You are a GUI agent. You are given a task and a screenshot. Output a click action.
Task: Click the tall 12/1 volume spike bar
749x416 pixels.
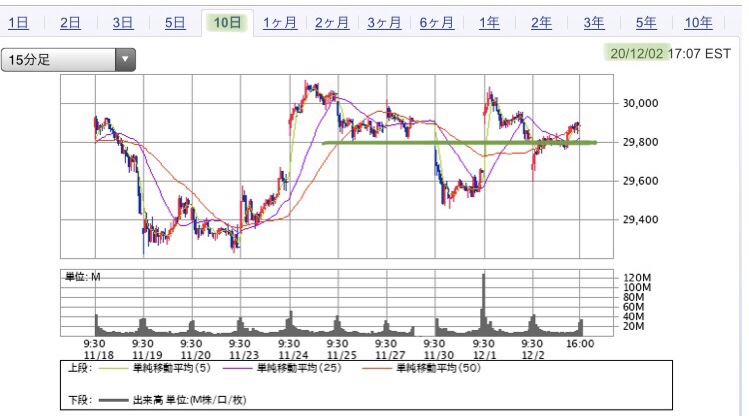pos(483,304)
